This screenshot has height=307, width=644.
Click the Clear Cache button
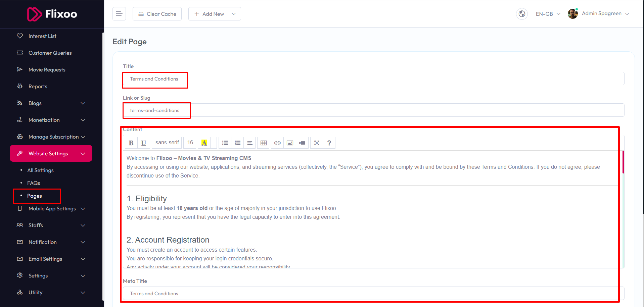[157, 14]
